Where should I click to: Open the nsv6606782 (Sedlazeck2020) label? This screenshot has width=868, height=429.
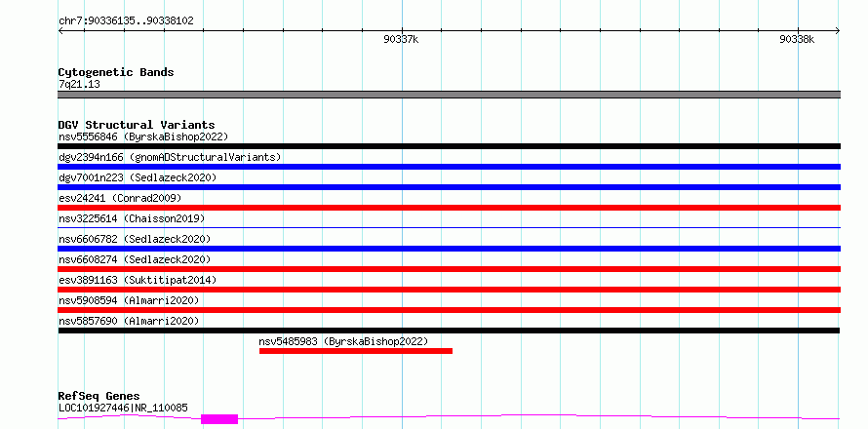(135, 239)
